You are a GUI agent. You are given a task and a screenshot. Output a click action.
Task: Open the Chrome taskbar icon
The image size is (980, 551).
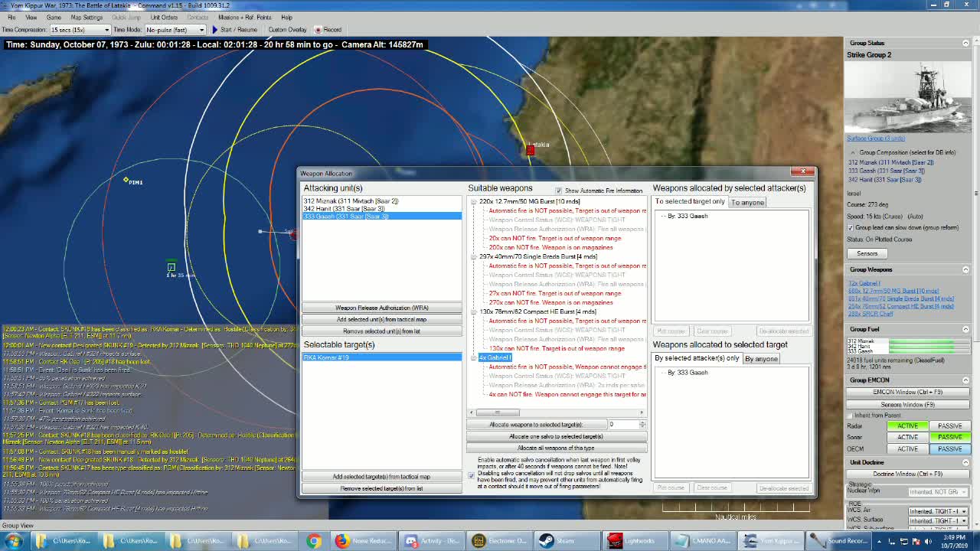(314, 541)
